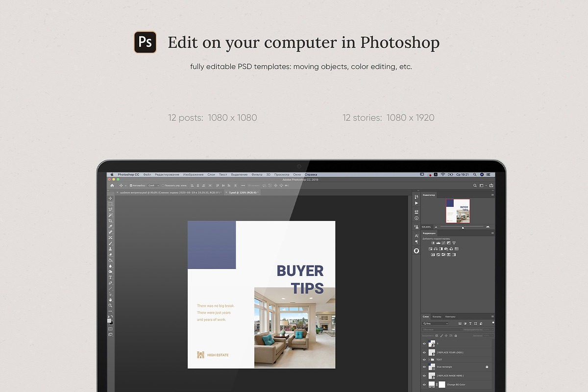588x392 pixels.
Task: Open the Auto-Select Layer dropdown
Action: pos(154,186)
